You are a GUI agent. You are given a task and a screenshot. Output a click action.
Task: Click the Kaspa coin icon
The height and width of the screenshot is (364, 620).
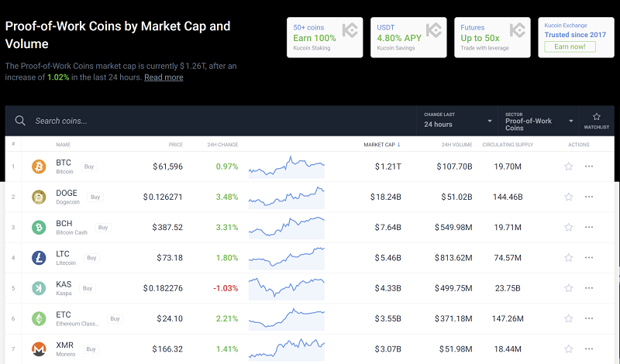39,288
